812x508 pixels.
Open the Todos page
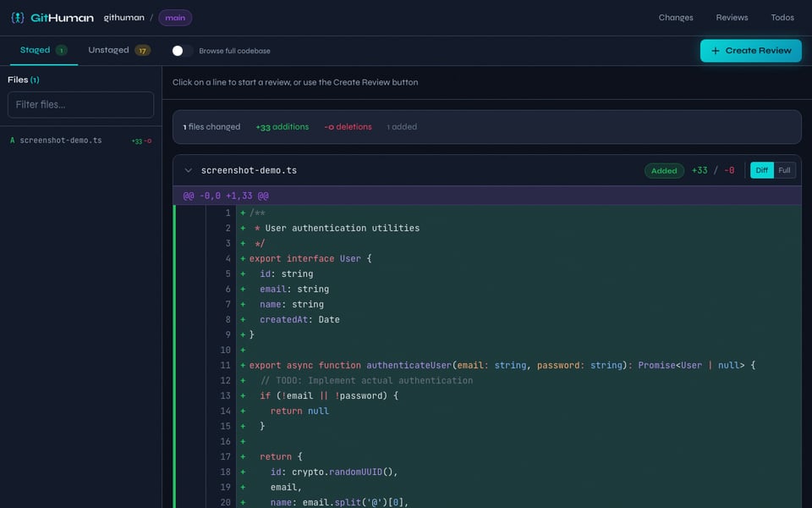[782, 17]
